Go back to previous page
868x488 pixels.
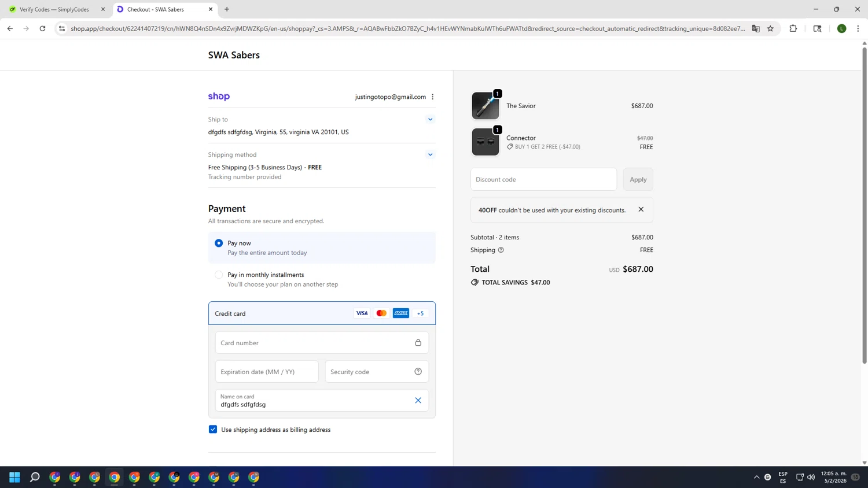pyautogui.click(x=10, y=28)
